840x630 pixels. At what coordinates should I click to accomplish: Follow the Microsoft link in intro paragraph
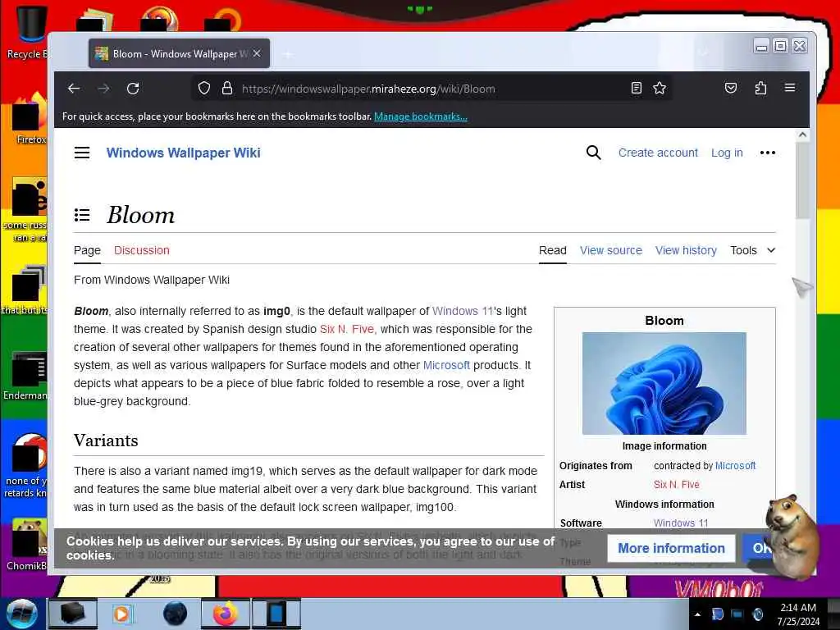446,365
